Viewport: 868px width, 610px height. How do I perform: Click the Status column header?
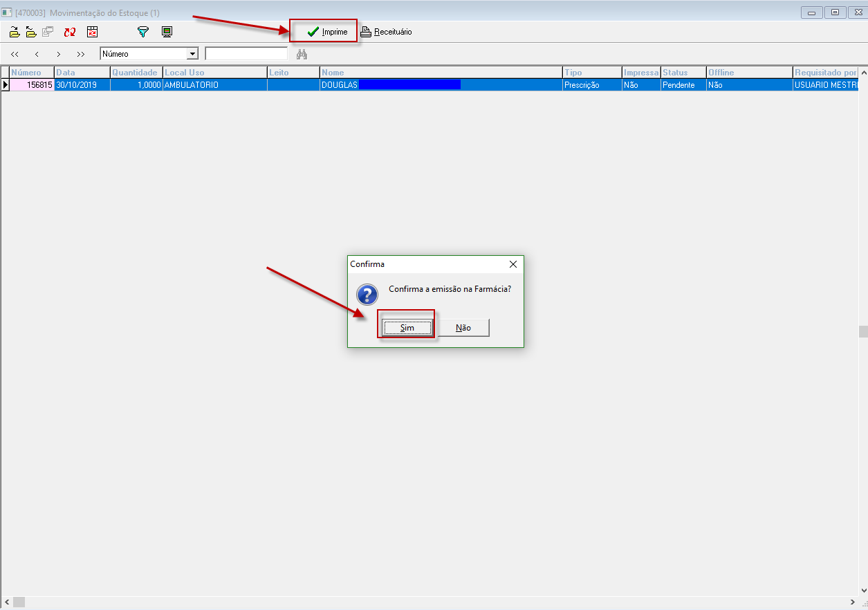point(683,73)
